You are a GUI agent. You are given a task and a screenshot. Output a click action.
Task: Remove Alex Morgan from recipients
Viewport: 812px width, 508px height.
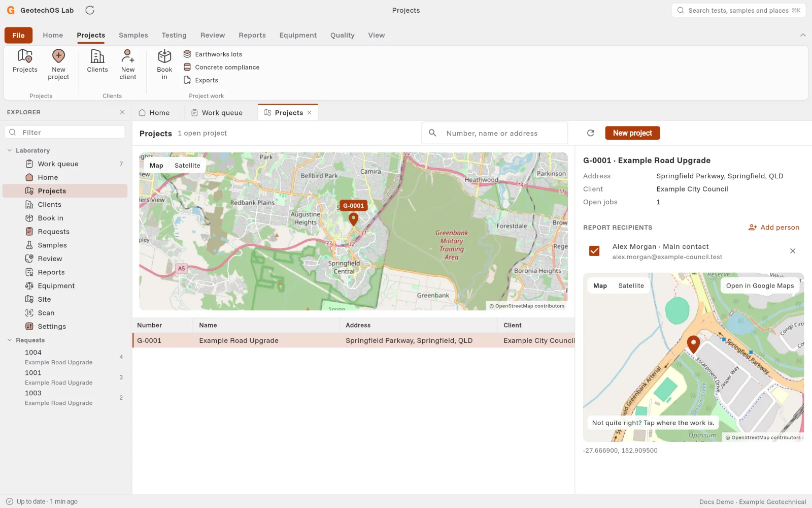coord(793,251)
